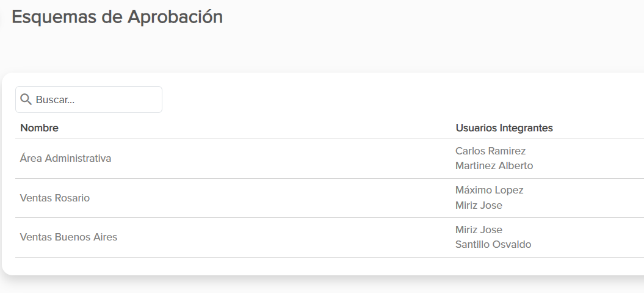This screenshot has height=293, width=644.
Task: Select Miriz Jose in Ventas Rosario row
Action: click(x=479, y=205)
